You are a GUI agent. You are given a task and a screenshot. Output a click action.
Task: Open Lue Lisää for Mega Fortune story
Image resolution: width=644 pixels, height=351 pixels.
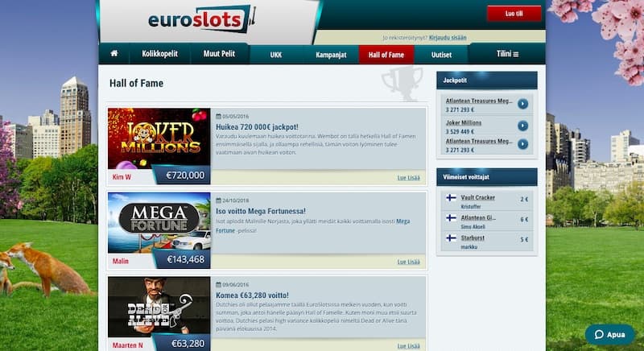[x=409, y=262]
